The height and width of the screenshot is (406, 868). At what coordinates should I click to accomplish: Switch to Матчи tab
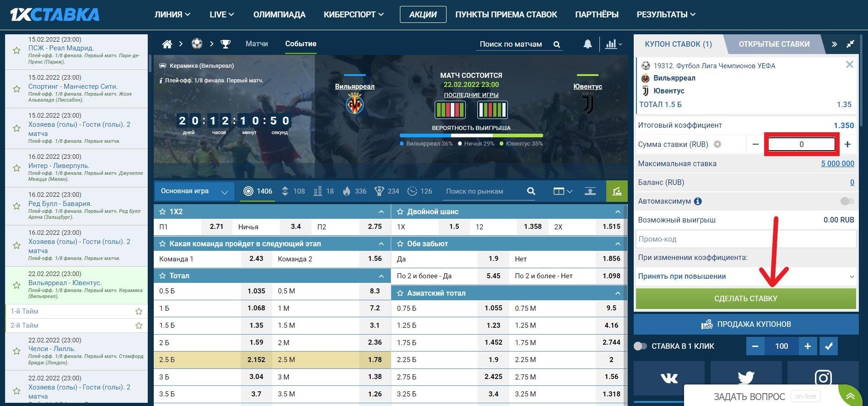tap(257, 43)
